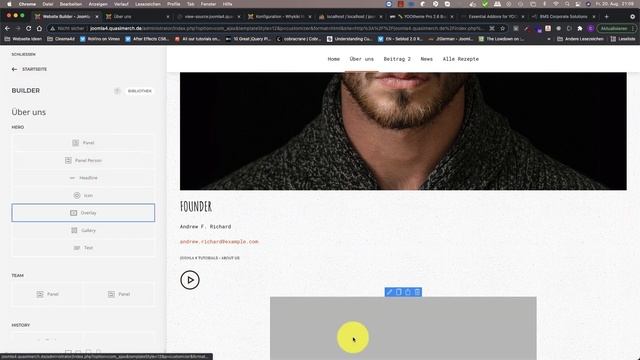Viewport: 640px width, 360px height.
Task: Select the Text element in Hero section
Action: 83,248
